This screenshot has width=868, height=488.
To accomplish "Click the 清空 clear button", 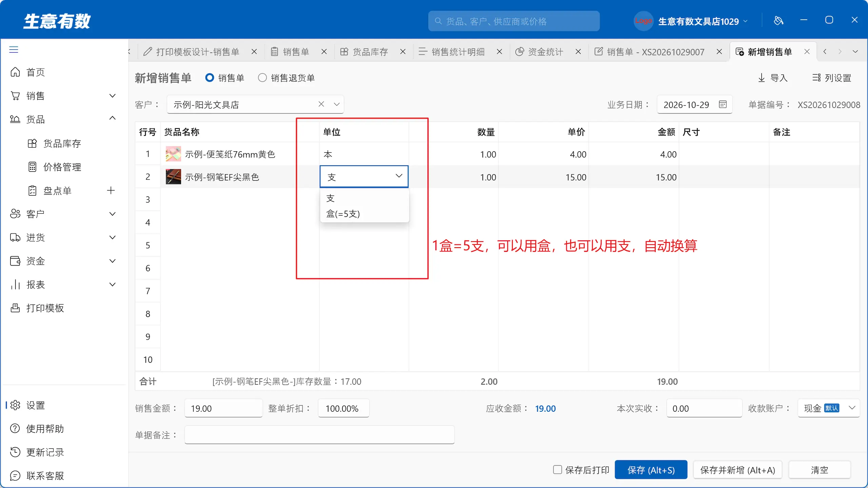I will coord(820,470).
